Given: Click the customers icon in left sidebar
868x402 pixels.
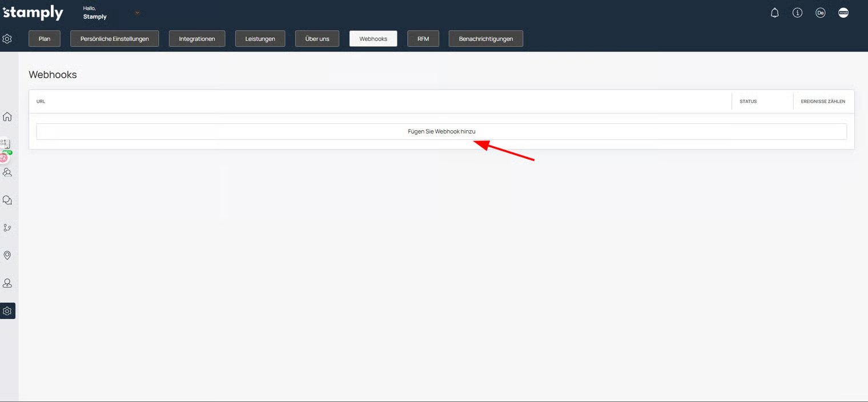Looking at the screenshot, I should point(7,172).
